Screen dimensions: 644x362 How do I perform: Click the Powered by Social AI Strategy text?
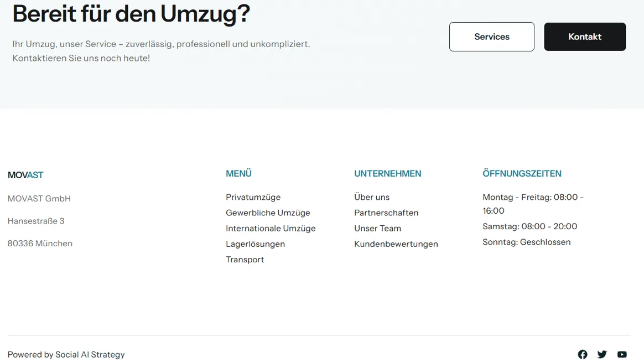66,355
